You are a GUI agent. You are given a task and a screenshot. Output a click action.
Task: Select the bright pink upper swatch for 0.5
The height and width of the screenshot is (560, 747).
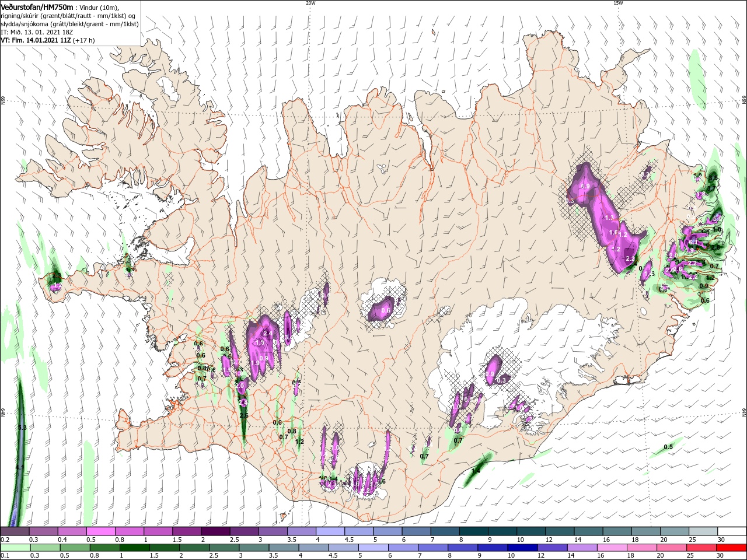pos(100,531)
